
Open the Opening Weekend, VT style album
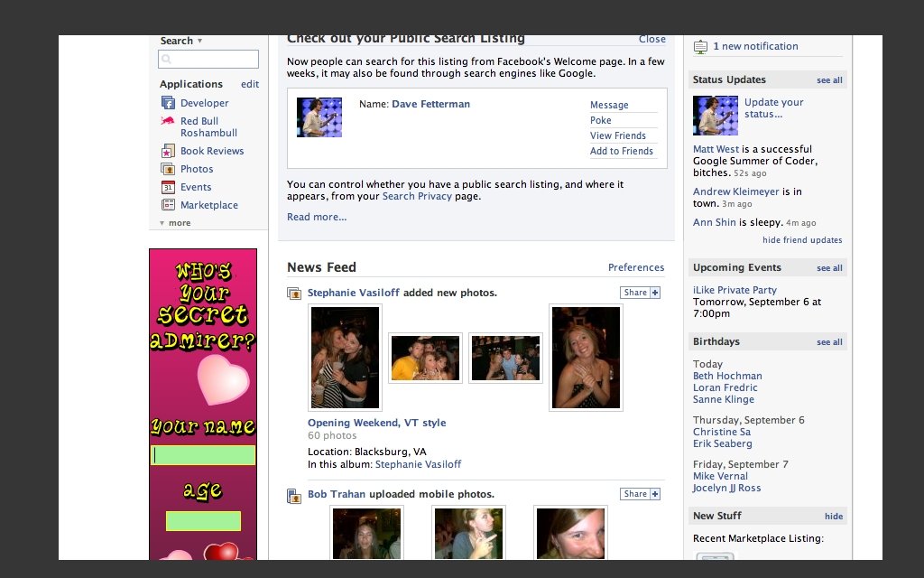(376, 423)
